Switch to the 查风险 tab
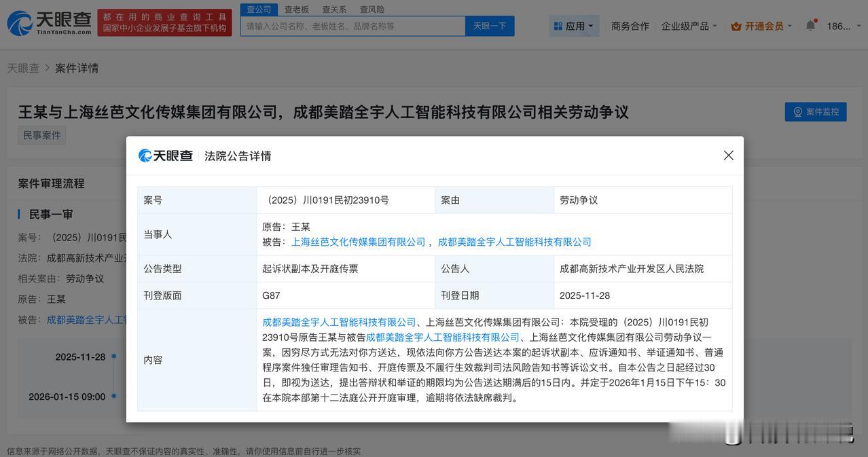868x457 pixels. click(372, 9)
